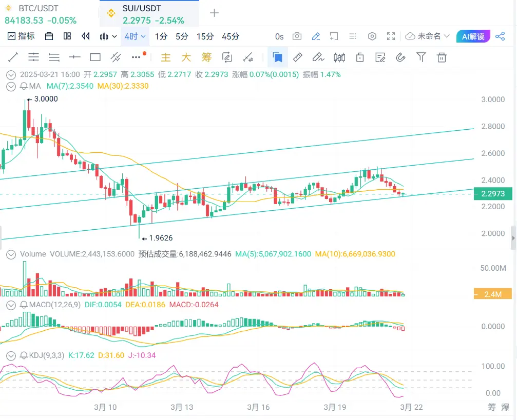Add a new symbol tab with plus

pos(214,13)
